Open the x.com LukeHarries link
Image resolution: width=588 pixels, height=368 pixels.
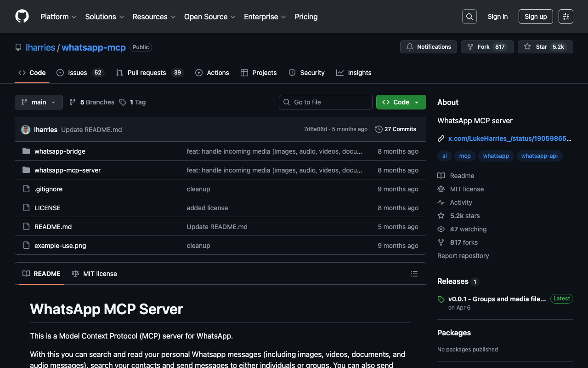point(509,138)
